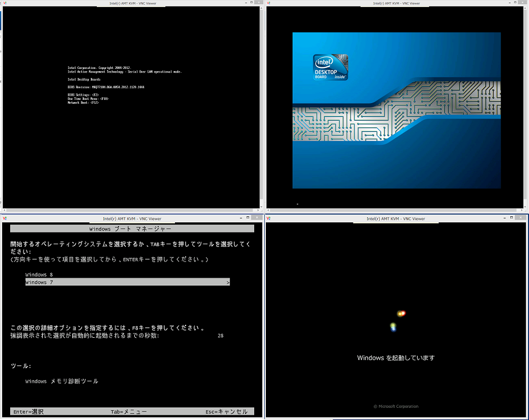Click VNC logo icon in Intel splash window
The width and height of the screenshot is (529, 420).
(x=269, y=3)
